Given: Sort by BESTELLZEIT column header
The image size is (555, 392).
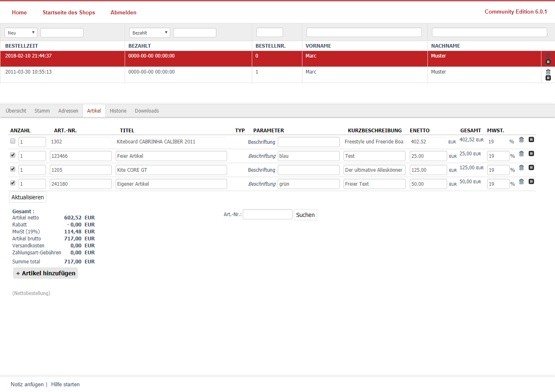Looking at the screenshot, I should [21, 46].
